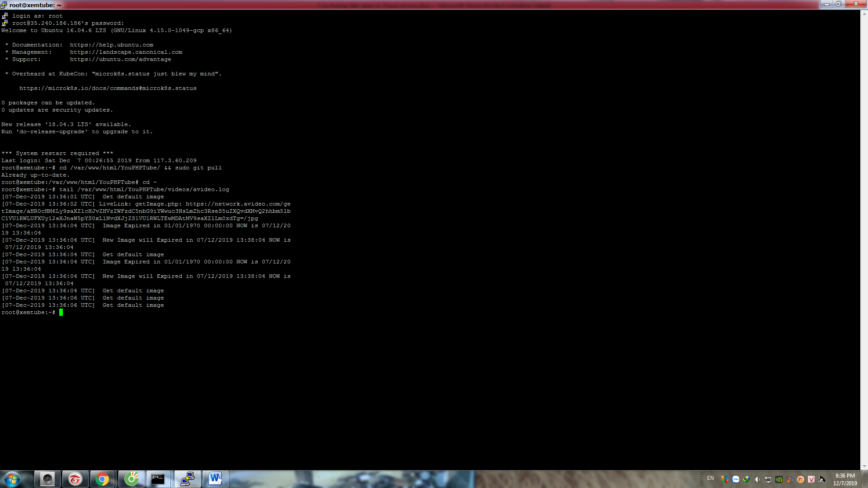Open the NVIDIA notification tray icon

[779, 479]
